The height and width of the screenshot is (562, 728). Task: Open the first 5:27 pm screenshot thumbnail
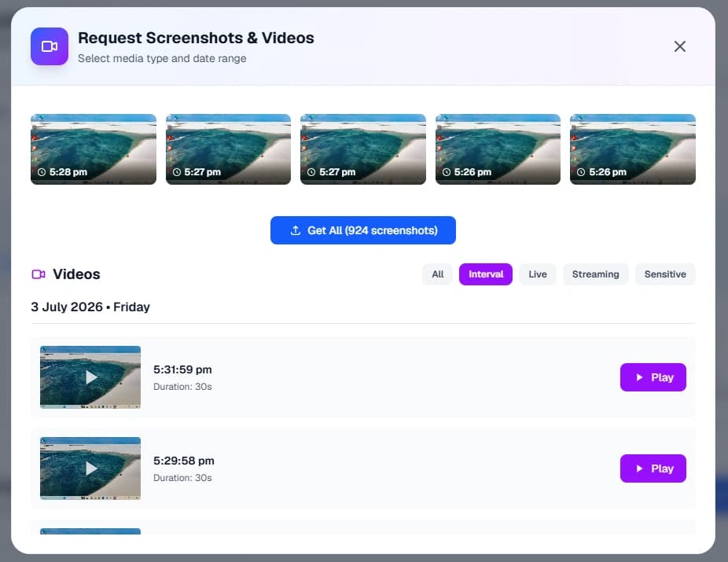pos(229,149)
